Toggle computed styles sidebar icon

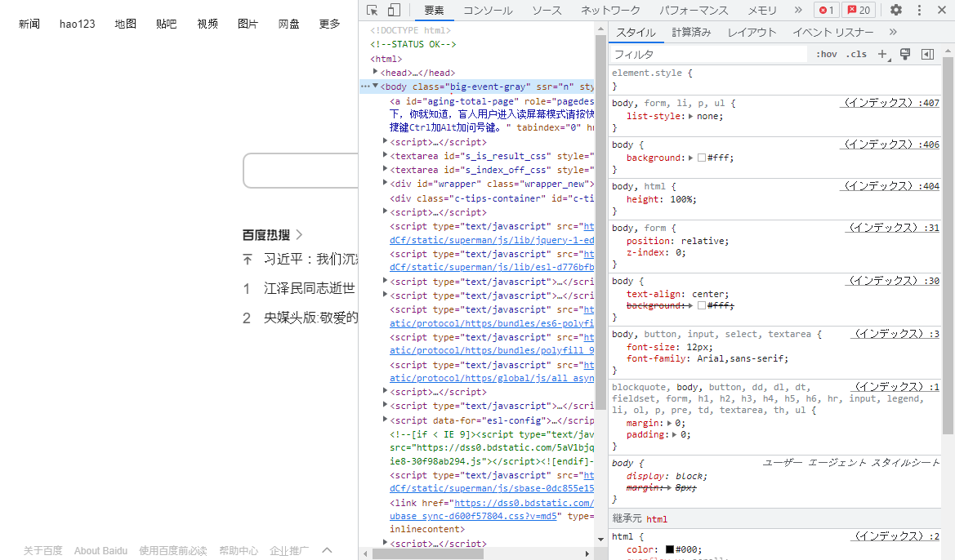(x=927, y=54)
